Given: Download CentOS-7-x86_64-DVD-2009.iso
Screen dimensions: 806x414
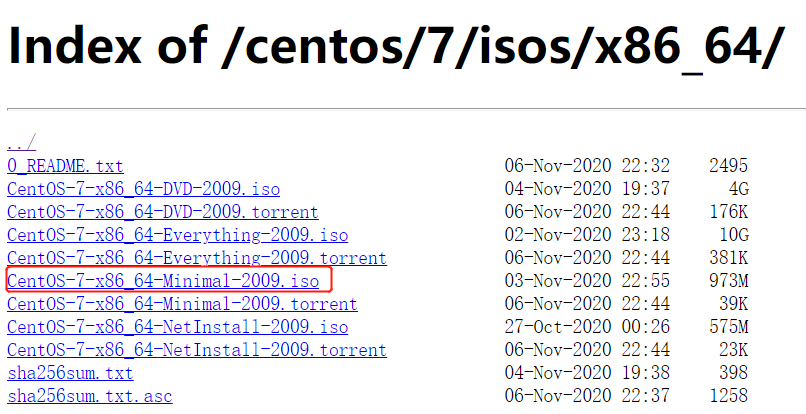Looking at the screenshot, I should click(143, 189).
